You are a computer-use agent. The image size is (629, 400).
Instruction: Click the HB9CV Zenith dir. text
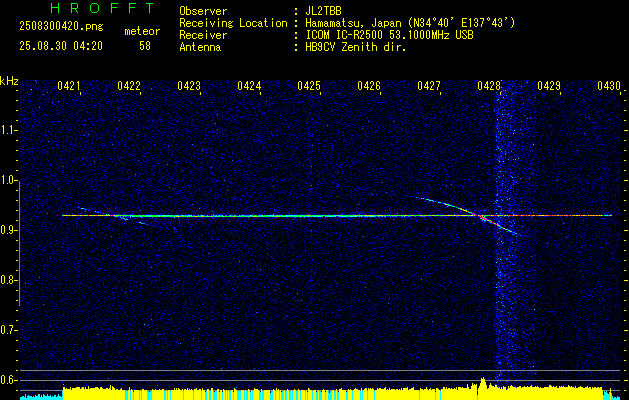356,47
